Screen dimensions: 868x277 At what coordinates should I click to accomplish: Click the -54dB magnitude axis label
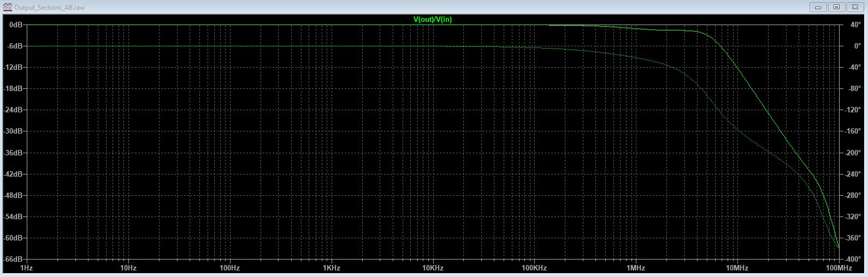tap(13, 217)
